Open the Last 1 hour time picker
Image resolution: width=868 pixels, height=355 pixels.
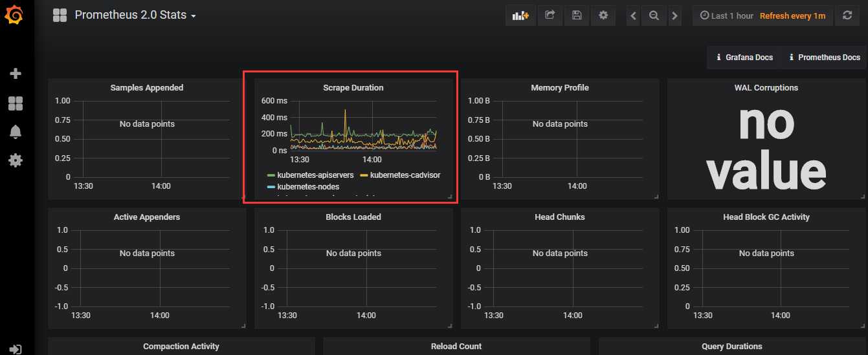(x=726, y=16)
